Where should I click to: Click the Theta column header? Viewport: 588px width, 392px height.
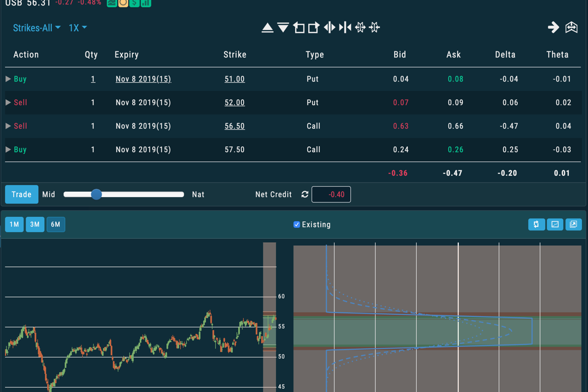point(557,55)
